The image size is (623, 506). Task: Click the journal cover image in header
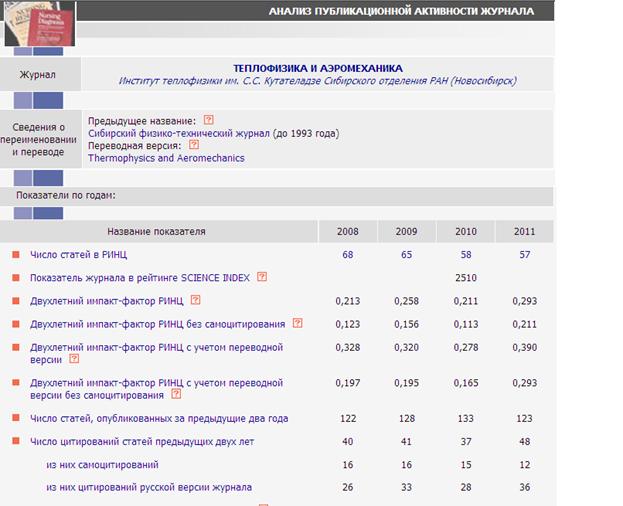tap(40, 23)
